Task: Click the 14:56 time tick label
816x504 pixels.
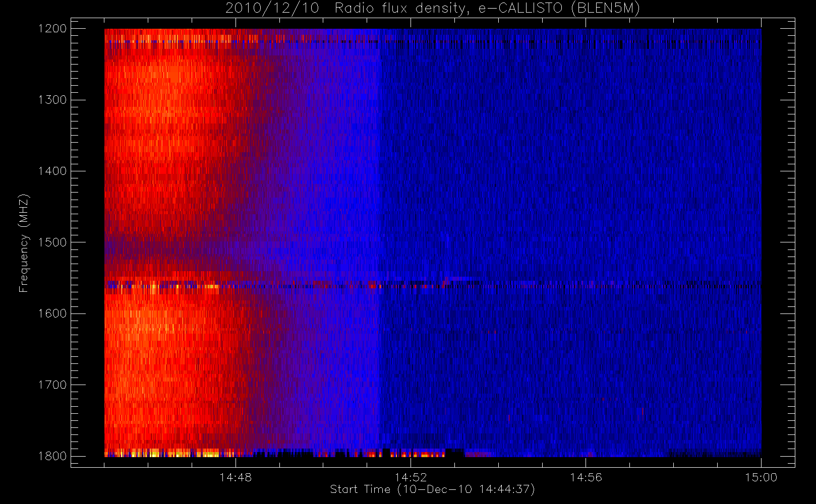Action: click(586, 477)
